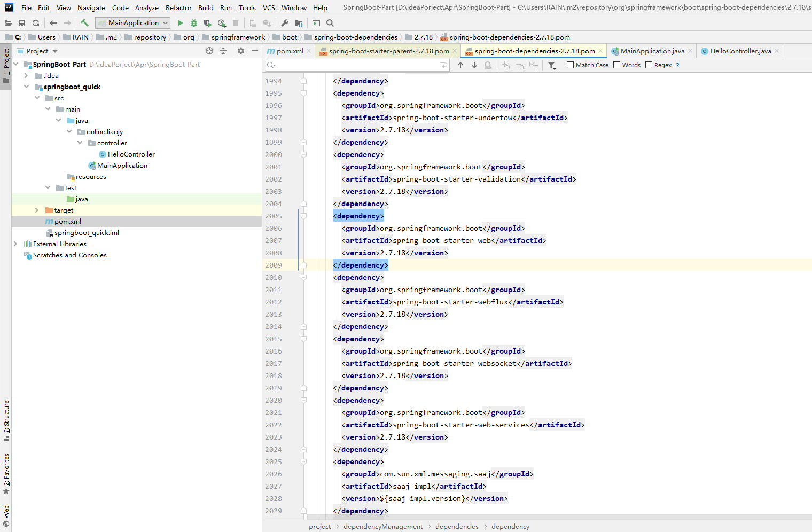Collapse the test folder

point(48,187)
